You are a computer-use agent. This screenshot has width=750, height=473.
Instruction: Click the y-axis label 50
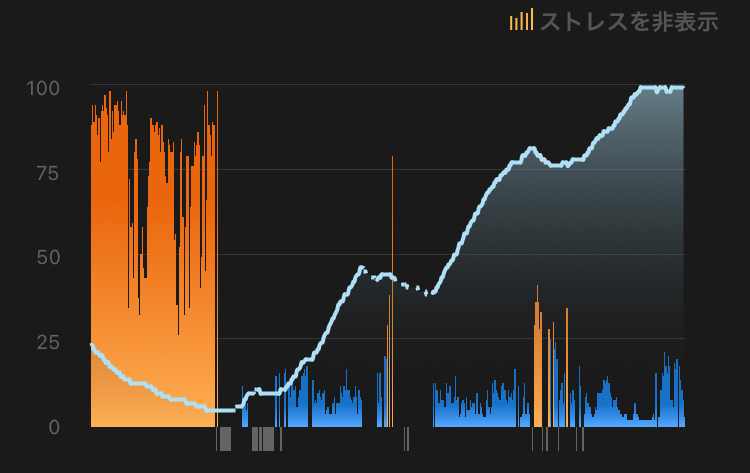pyautogui.click(x=48, y=257)
